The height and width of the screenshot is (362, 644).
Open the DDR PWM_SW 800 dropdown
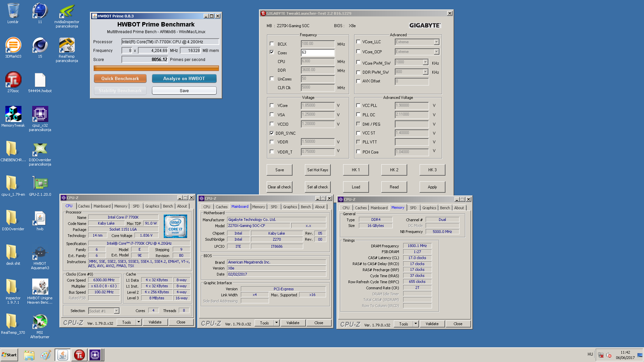425,72
